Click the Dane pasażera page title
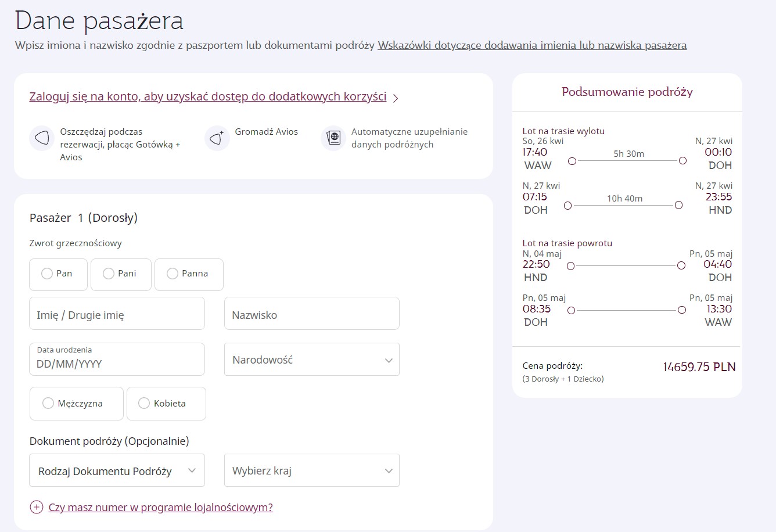 [99, 21]
